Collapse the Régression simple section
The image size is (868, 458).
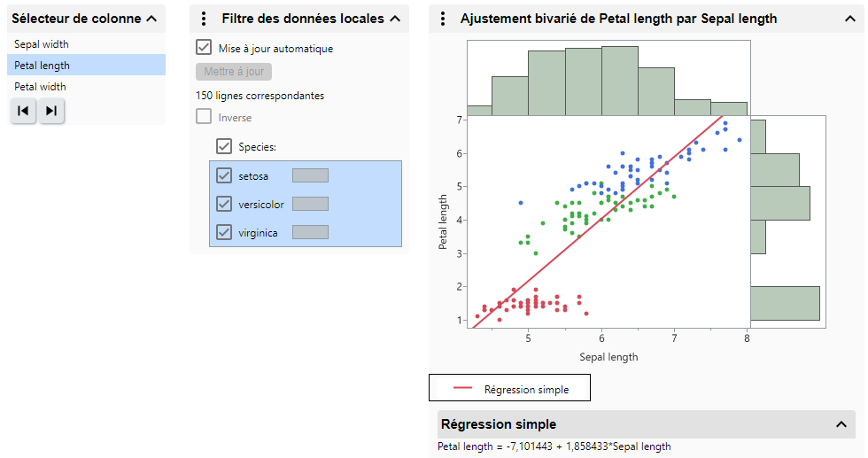coord(841,424)
